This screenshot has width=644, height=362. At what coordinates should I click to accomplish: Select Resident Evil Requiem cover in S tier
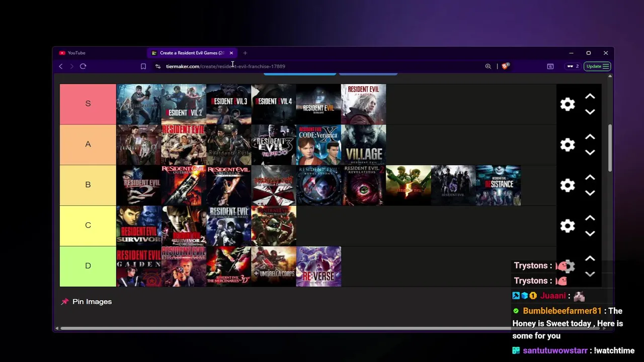tap(363, 104)
